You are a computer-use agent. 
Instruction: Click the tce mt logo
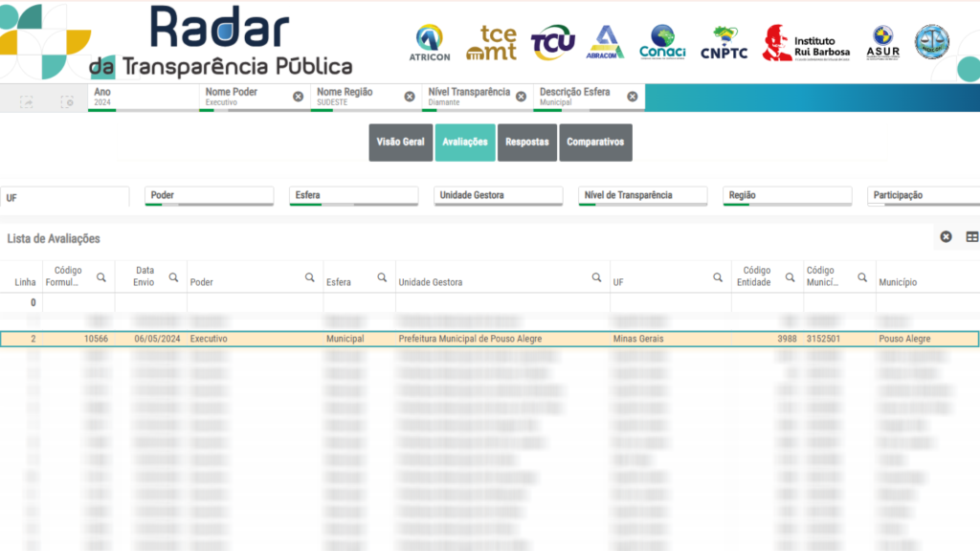click(x=492, y=42)
